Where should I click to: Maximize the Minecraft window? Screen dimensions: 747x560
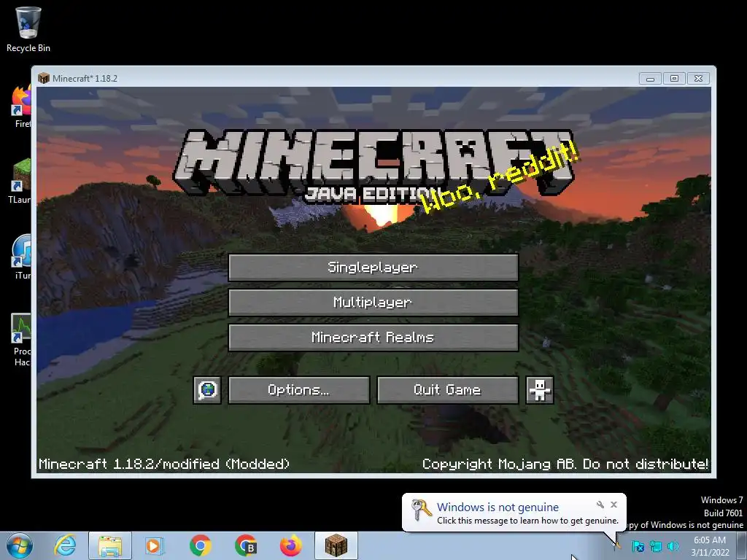tap(674, 78)
